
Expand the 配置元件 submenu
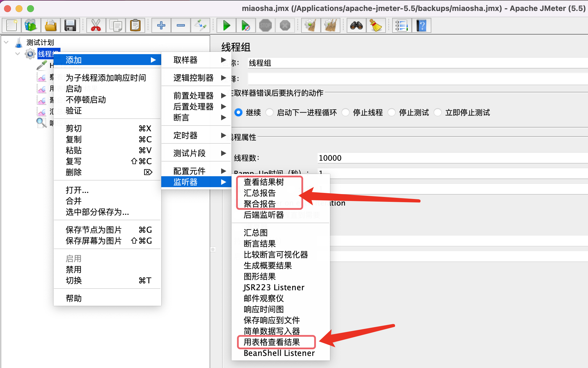[196, 171]
